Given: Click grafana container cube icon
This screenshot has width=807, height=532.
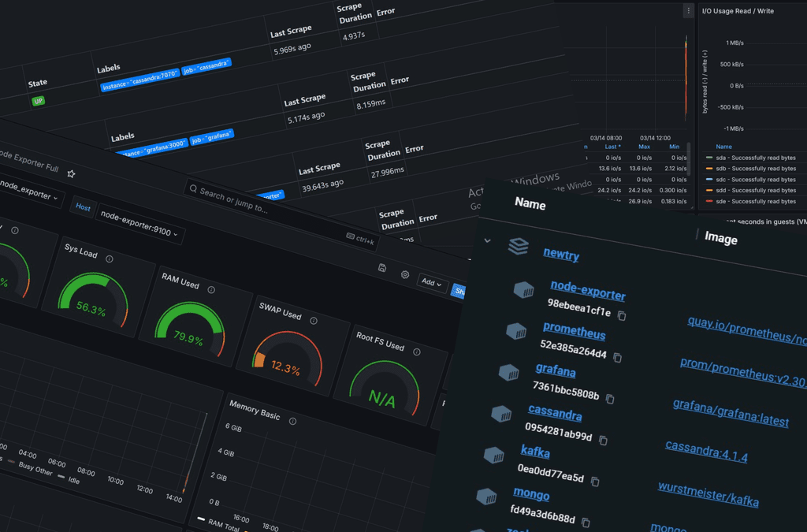Looking at the screenshot, I should point(509,373).
